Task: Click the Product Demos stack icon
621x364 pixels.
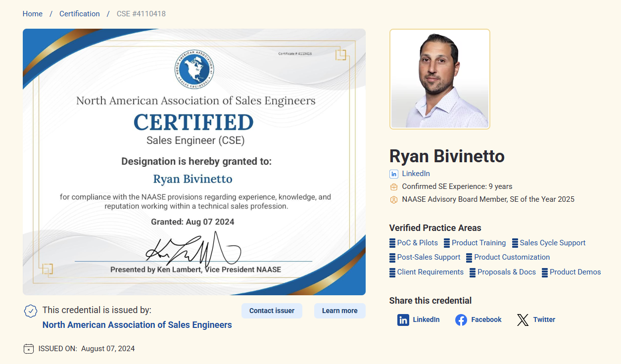Action: pos(545,272)
